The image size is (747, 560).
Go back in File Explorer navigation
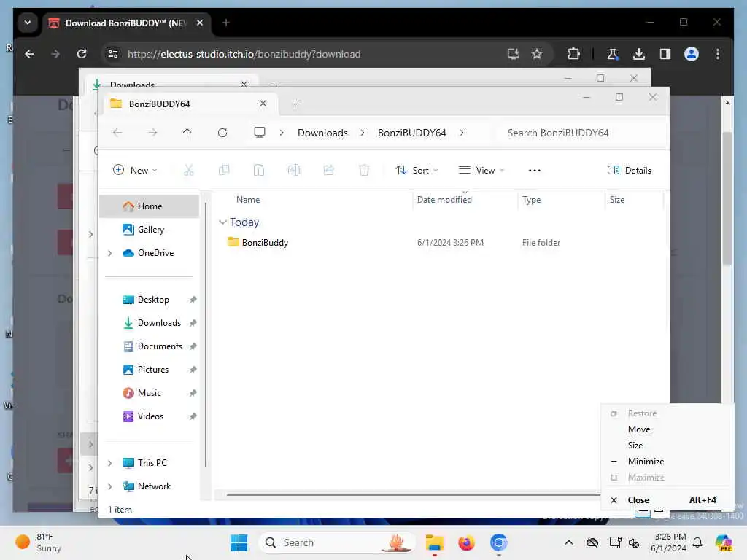click(x=117, y=133)
